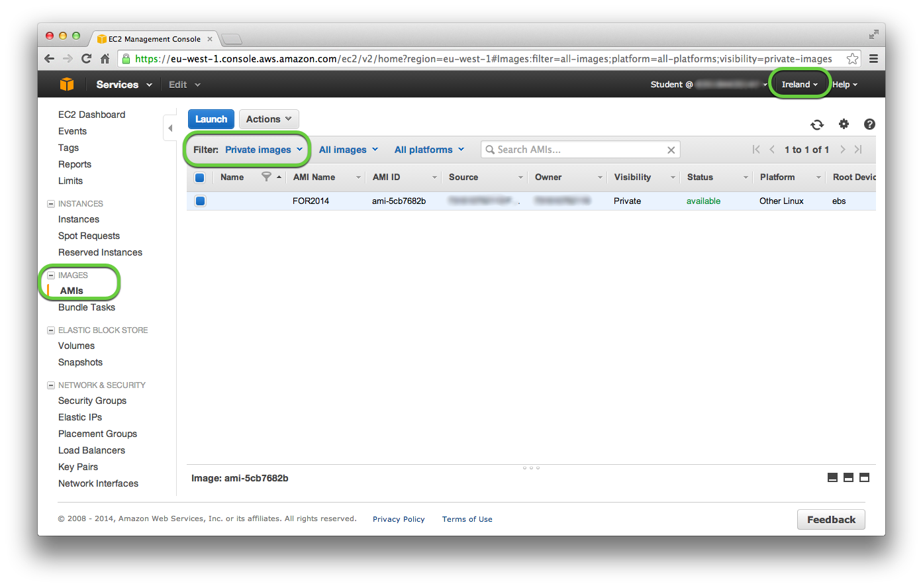Go to last page of AMI results
The width and height of the screenshot is (923, 588).
coord(858,150)
